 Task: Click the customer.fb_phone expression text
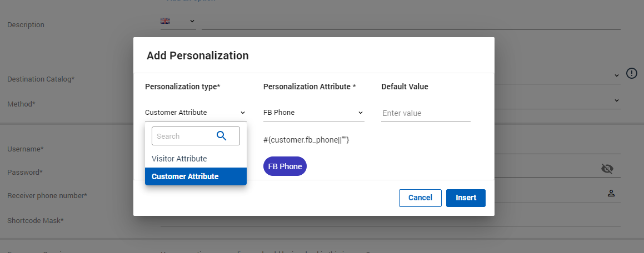[x=306, y=140]
